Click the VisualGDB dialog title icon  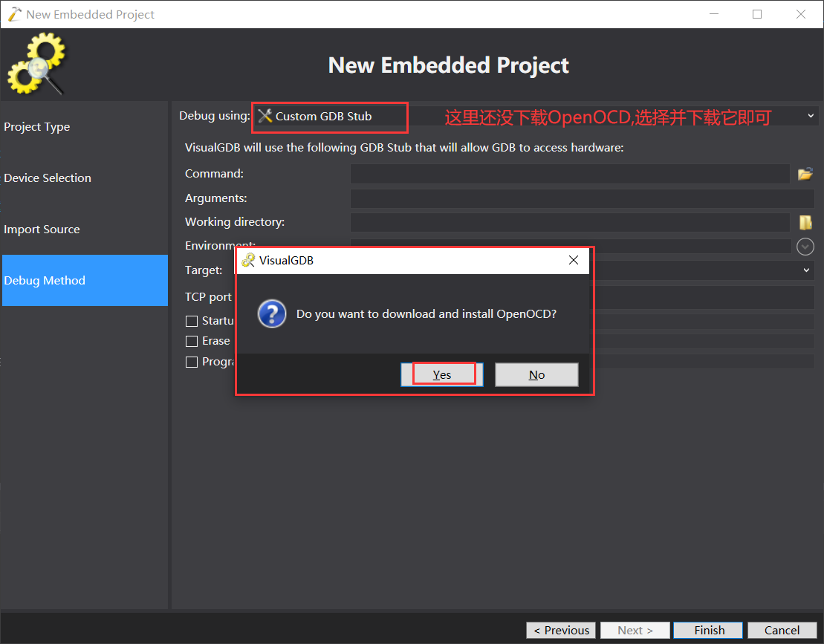(x=248, y=260)
